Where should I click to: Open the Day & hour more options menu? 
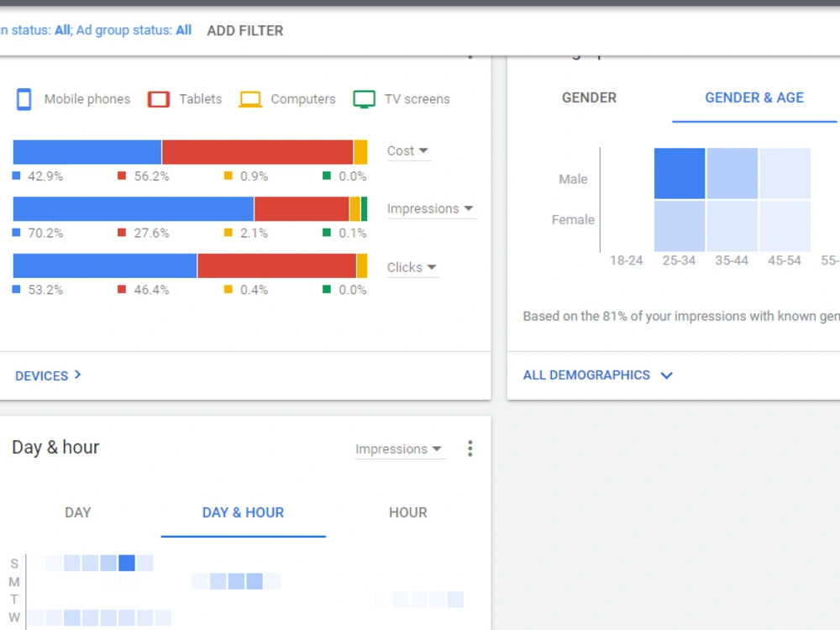tap(470, 449)
